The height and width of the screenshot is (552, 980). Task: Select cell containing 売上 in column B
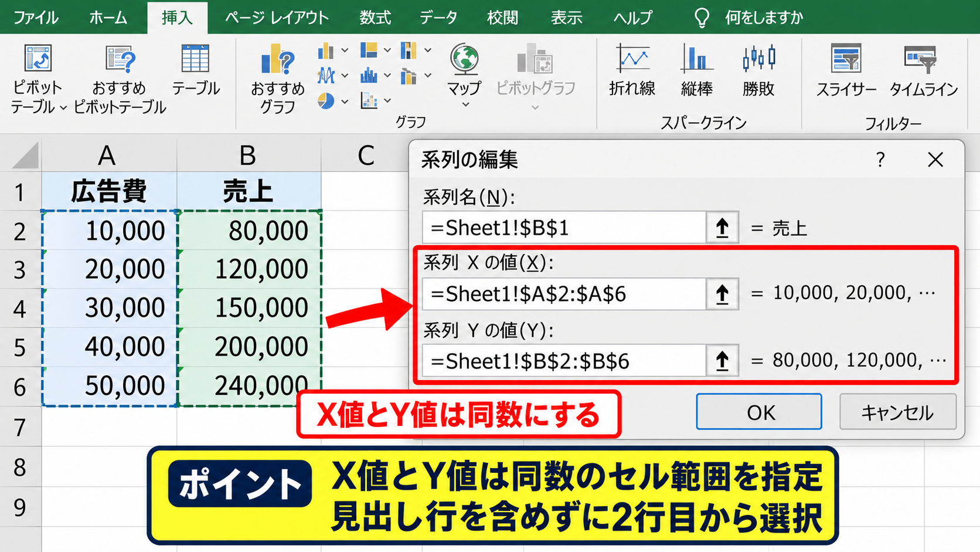click(249, 191)
